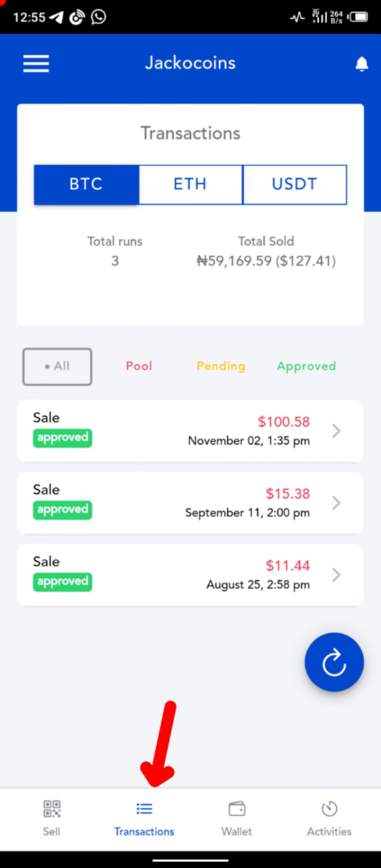Expand the $11.44 sale chevron
The image size is (381, 868).
pyautogui.click(x=336, y=575)
